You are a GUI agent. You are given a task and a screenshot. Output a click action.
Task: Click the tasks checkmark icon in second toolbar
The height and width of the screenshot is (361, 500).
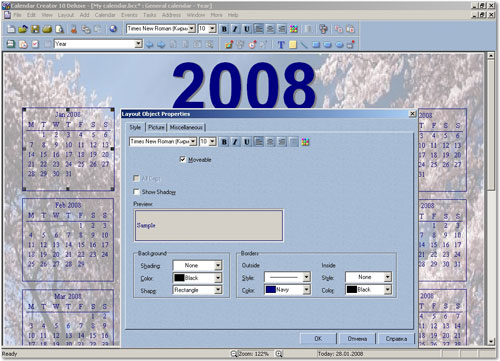tap(35, 44)
